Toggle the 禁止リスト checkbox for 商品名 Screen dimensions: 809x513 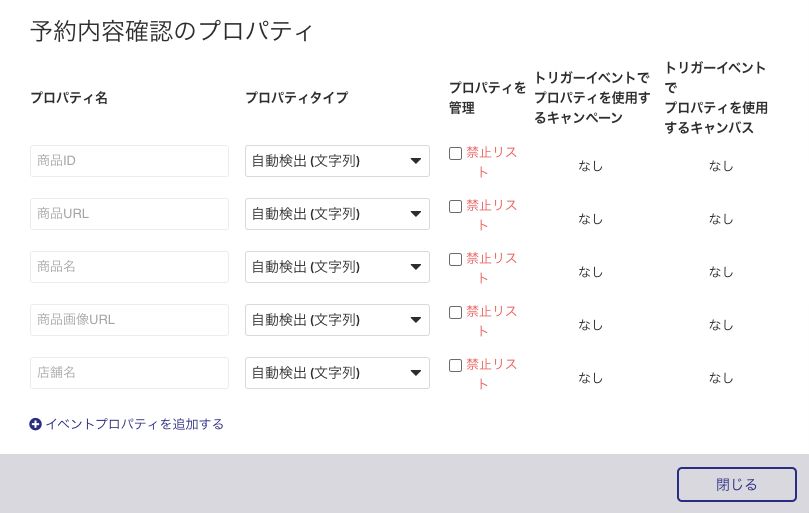(x=455, y=260)
